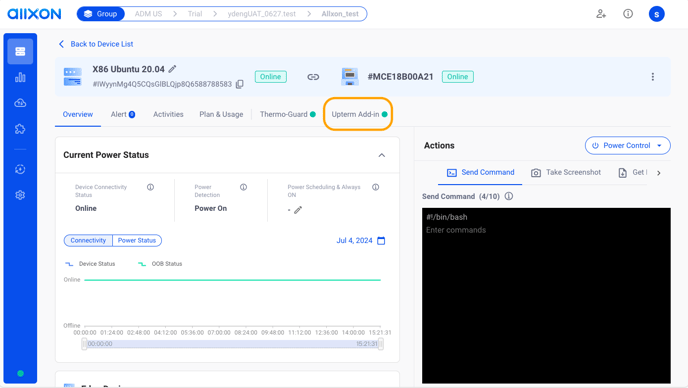Click into the command terminal input
Screen dimensions: 688x388
[x=546, y=295]
